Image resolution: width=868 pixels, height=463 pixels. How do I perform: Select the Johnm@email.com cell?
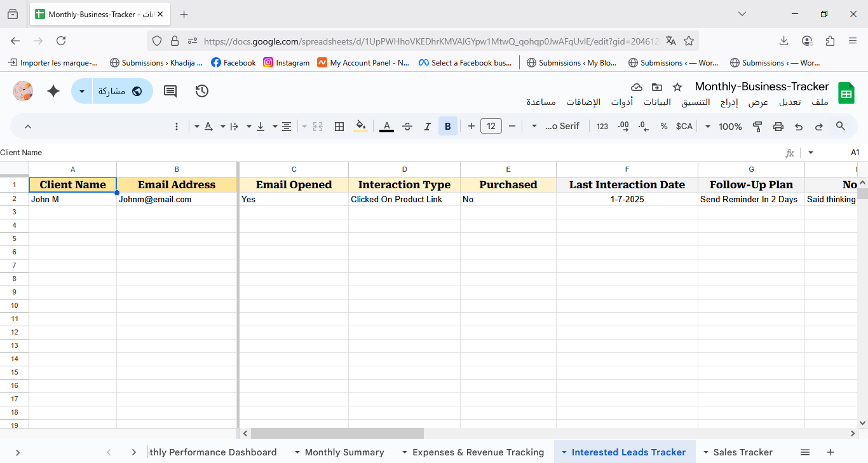[177, 200]
